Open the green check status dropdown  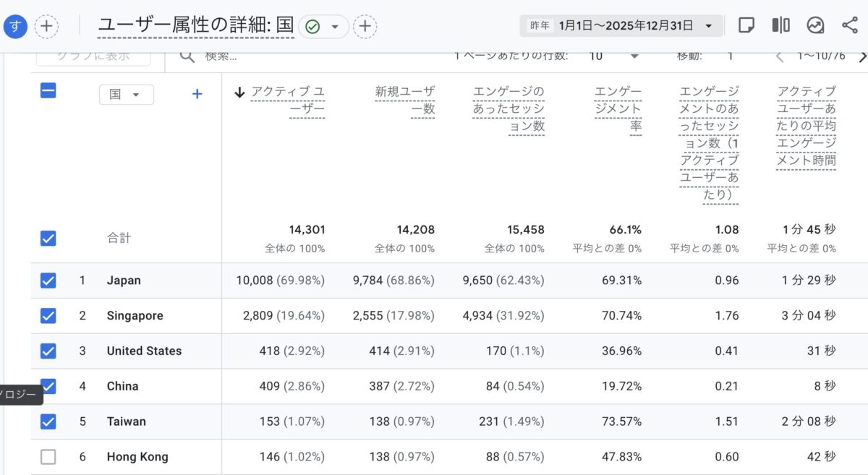click(323, 27)
